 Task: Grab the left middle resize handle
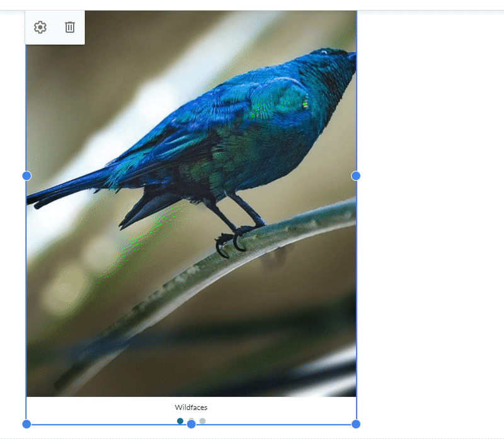(26, 176)
